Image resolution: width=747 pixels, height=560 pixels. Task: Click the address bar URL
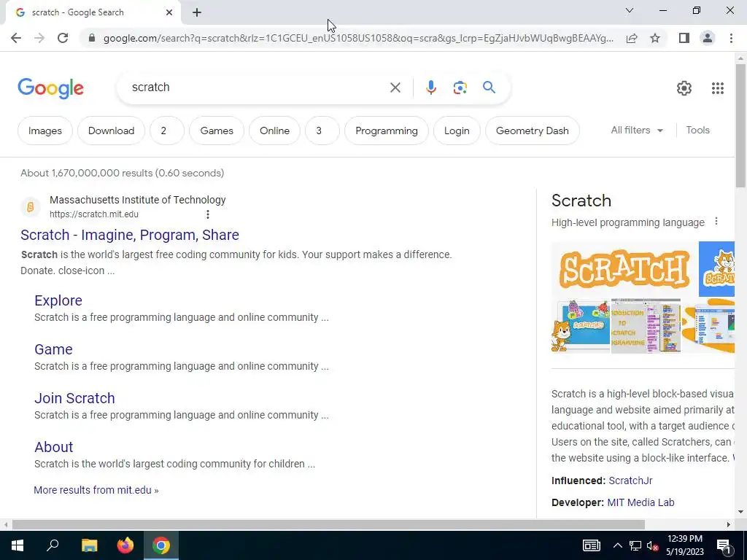(358, 38)
